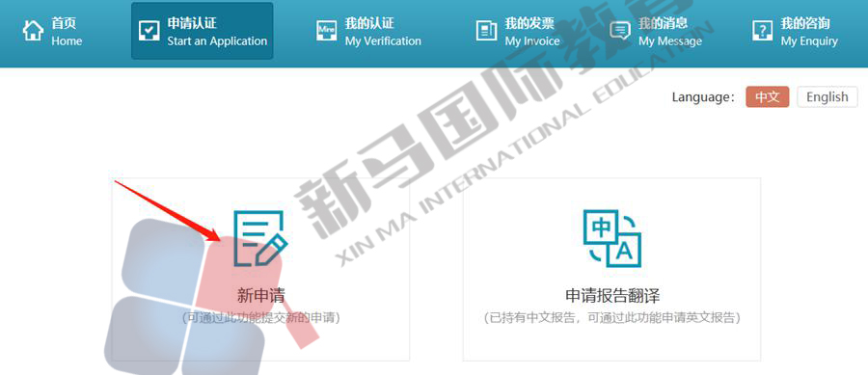Select the 申请认证 Start an Application tab text

pyautogui.click(x=217, y=32)
